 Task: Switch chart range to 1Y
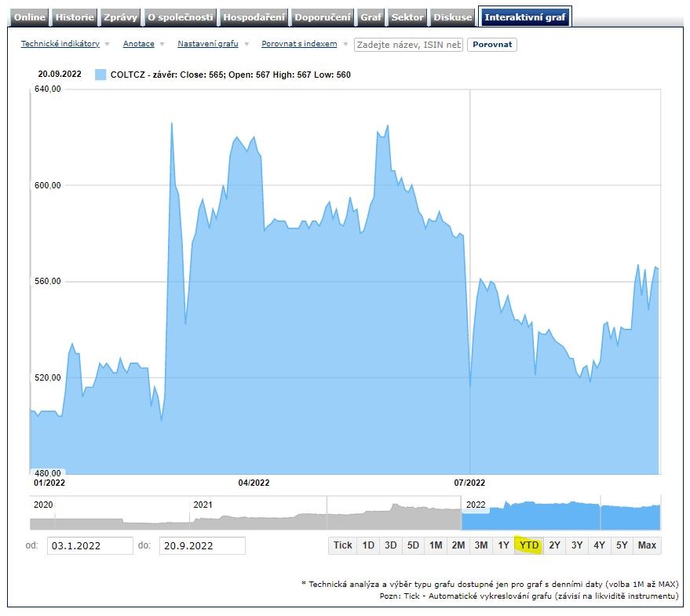[503, 545]
